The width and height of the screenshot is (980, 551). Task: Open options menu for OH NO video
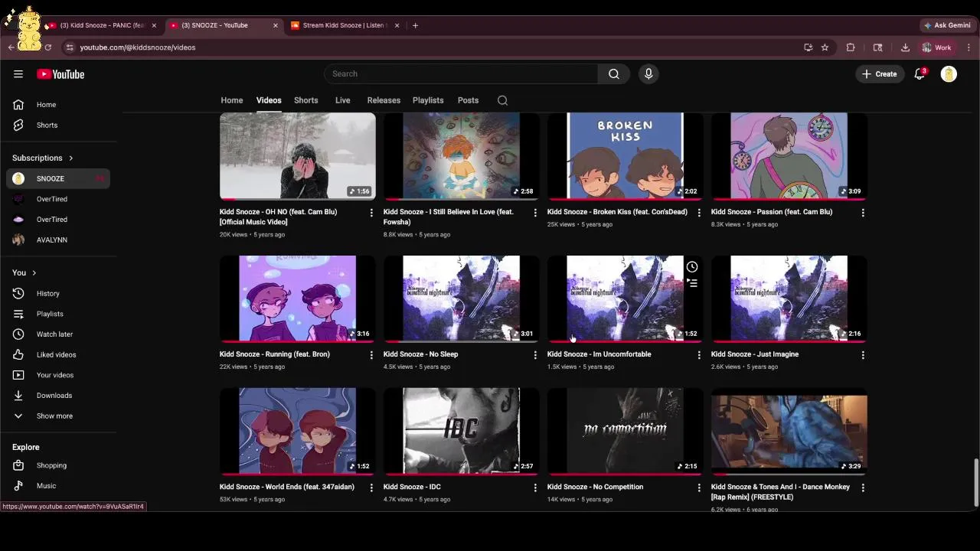tap(371, 213)
